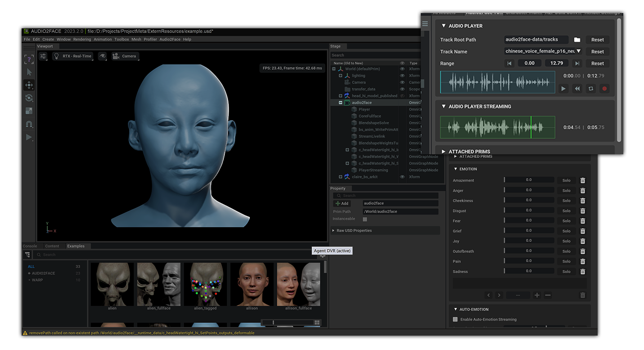Delete the Amazement emotion with trash icon
Screen dimensions: 644x350
click(583, 180)
